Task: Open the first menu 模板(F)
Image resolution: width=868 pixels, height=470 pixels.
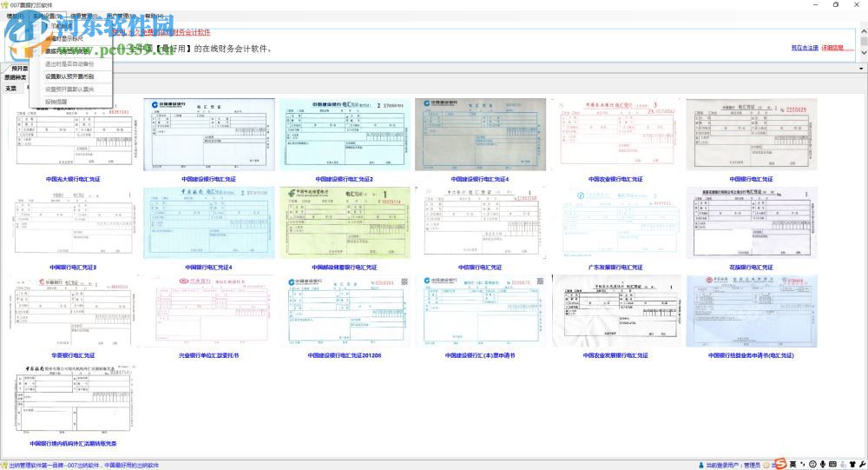Action: point(15,17)
